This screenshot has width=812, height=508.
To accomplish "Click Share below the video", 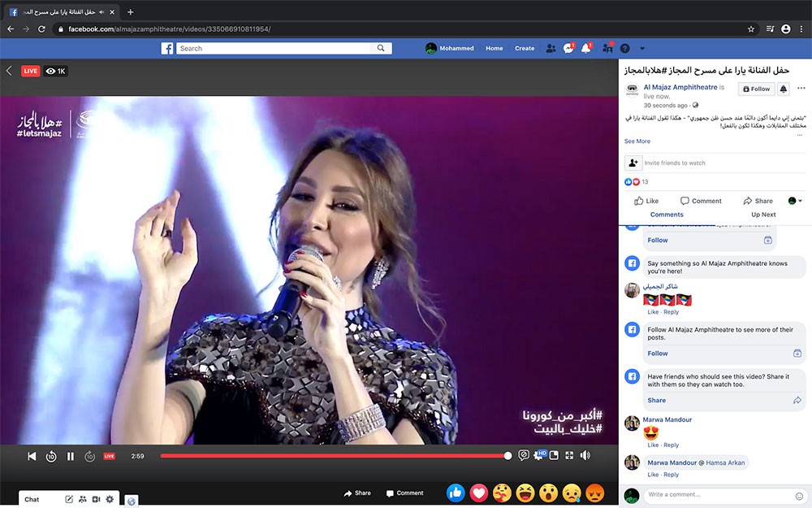I will click(357, 493).
